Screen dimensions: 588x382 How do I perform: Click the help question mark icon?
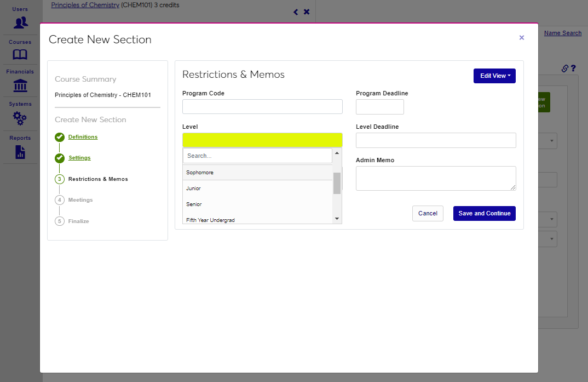573,69
